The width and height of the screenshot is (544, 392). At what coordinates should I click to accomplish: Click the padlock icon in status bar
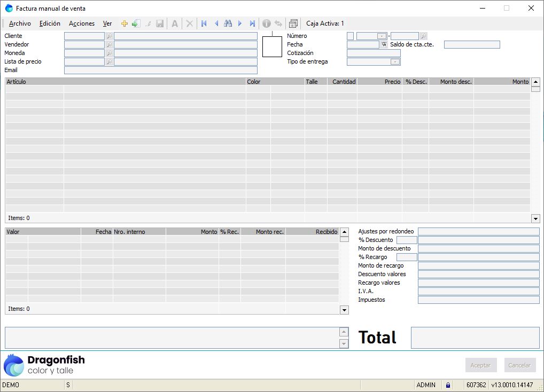click(448, 385)
